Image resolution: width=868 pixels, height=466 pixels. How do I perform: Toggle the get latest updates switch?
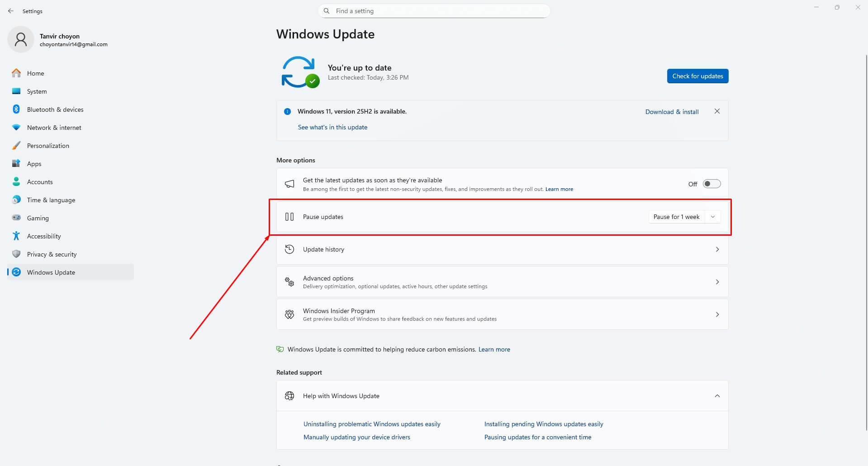[x=711, y=184]
